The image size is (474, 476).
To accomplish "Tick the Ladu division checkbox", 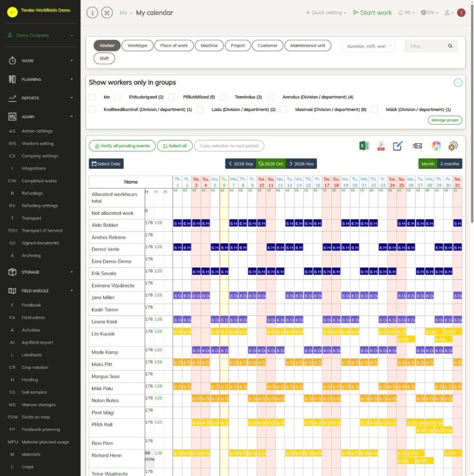I will coord(200,109).
